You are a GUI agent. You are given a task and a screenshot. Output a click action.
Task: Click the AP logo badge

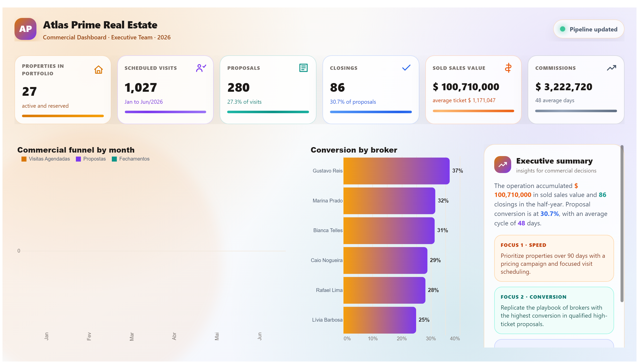(x=25, y=29)
